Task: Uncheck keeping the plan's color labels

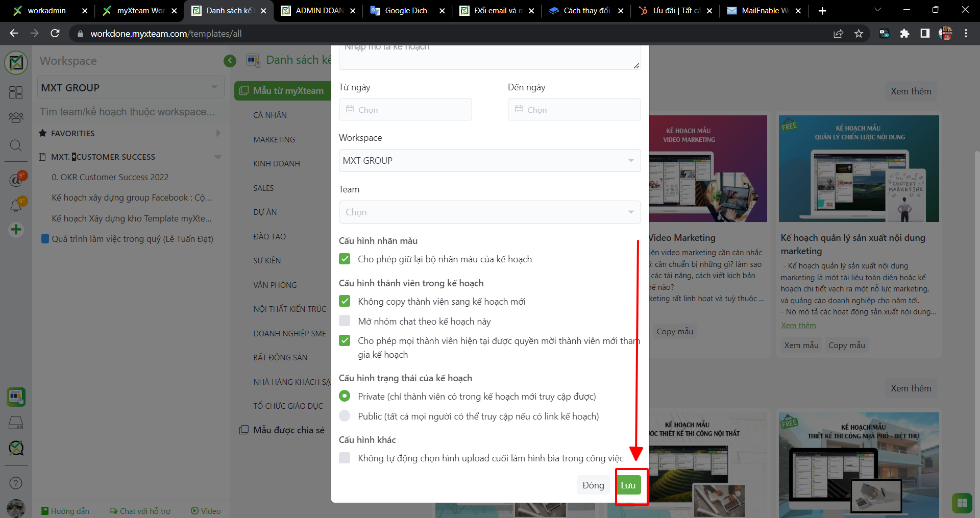Action: coord(345,259)
